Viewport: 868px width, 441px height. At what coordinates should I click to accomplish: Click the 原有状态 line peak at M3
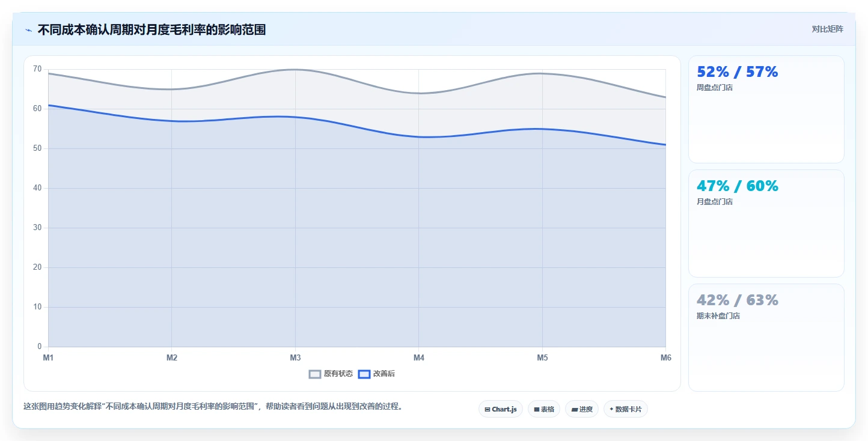pyautogui.click(x=295, y=70)
